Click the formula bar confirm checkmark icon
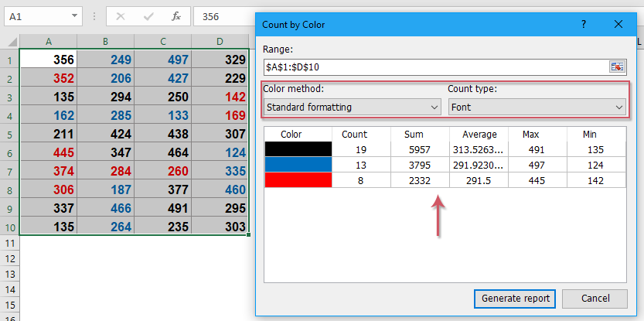The height and width of the screenshot is (321, 644). click(148, 16)
